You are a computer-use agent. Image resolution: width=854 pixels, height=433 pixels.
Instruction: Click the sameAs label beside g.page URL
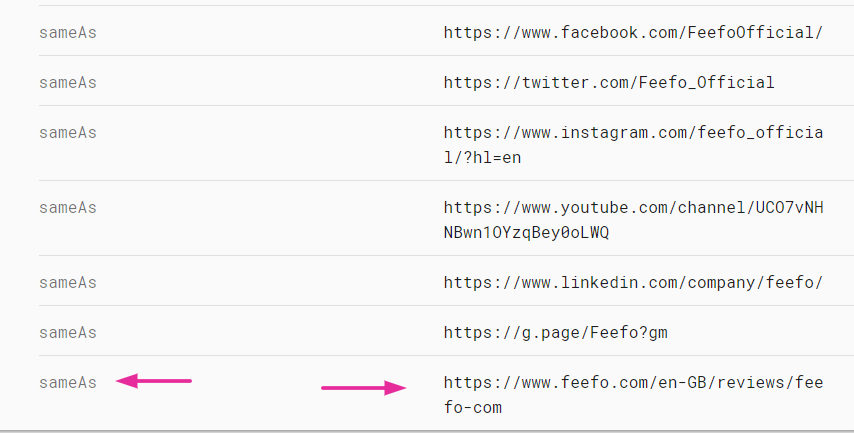click(68, 332)
